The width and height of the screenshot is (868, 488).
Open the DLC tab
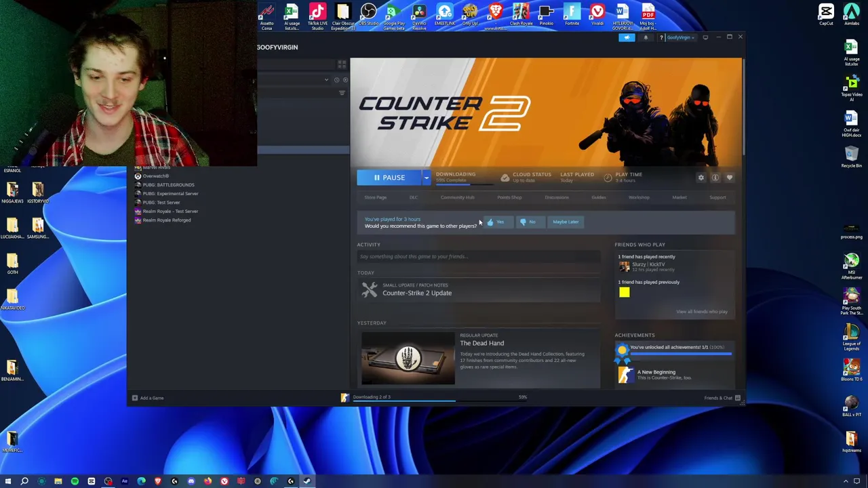[413, 197]
